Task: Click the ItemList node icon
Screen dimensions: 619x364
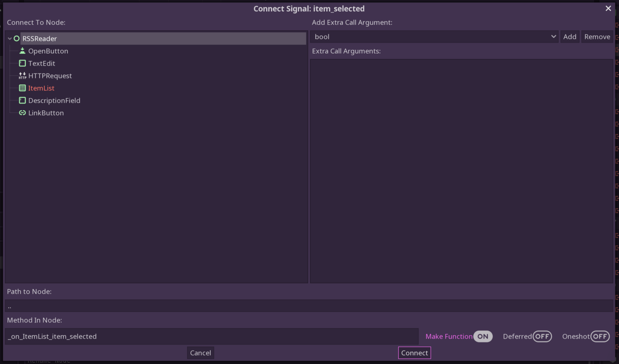Action: point(22,88)
